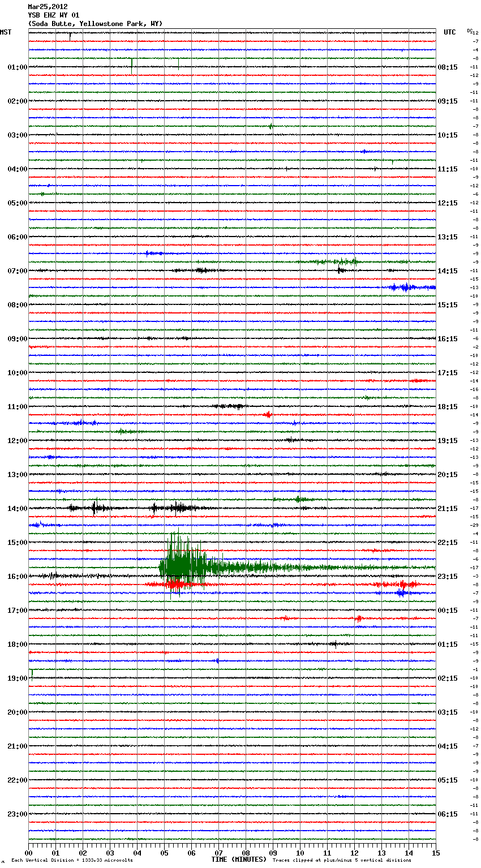Click the MST time zone header
This screenshot has width=481, height=868.
pos(6,32)
